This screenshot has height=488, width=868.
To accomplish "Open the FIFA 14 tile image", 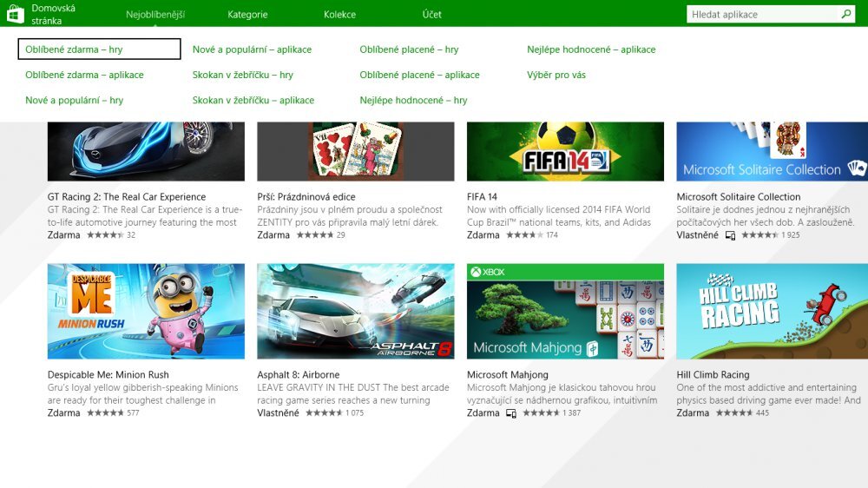I will (x=565, y=151).
